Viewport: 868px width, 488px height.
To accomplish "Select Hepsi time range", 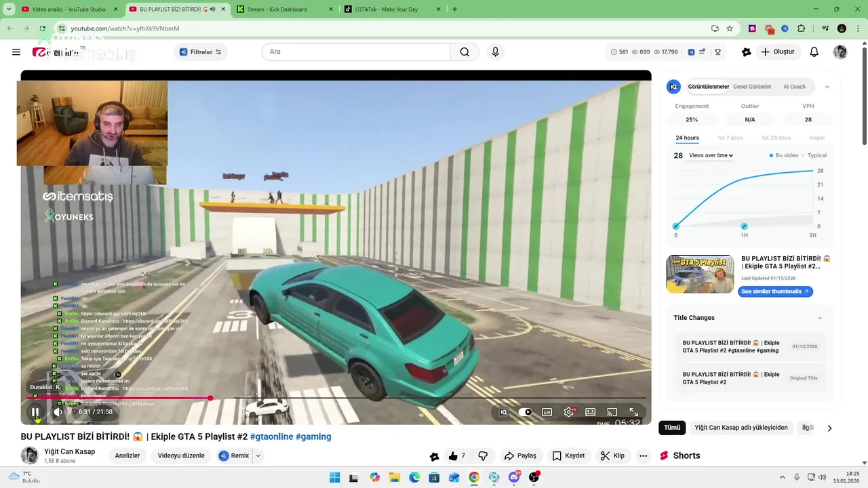I will point(816,138).
